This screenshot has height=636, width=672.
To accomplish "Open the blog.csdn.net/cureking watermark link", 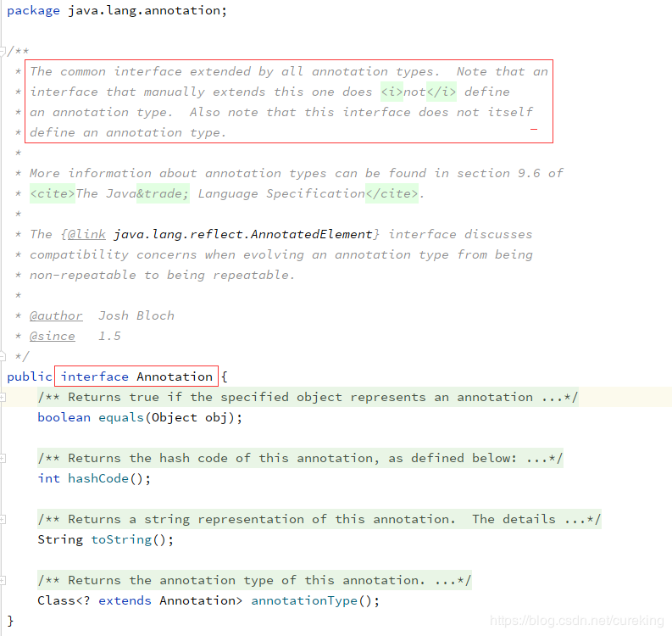I will tap(577, 620).
